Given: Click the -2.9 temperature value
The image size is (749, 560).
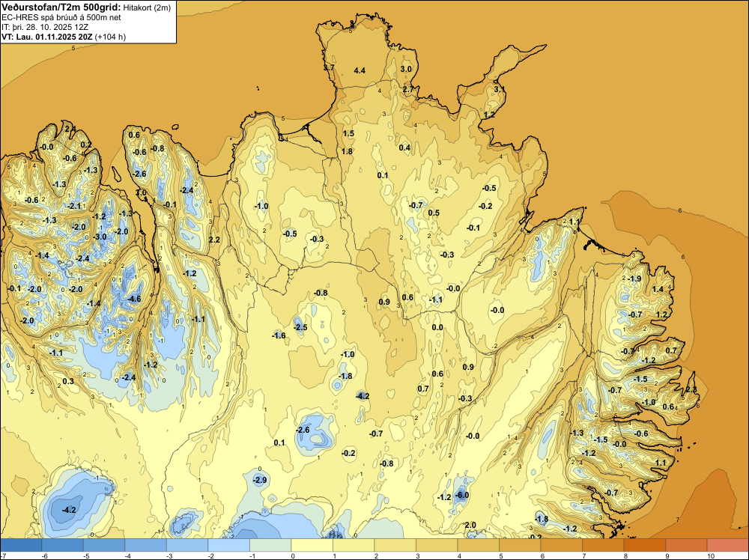Looking at the screenshot, I should (259, 480).
